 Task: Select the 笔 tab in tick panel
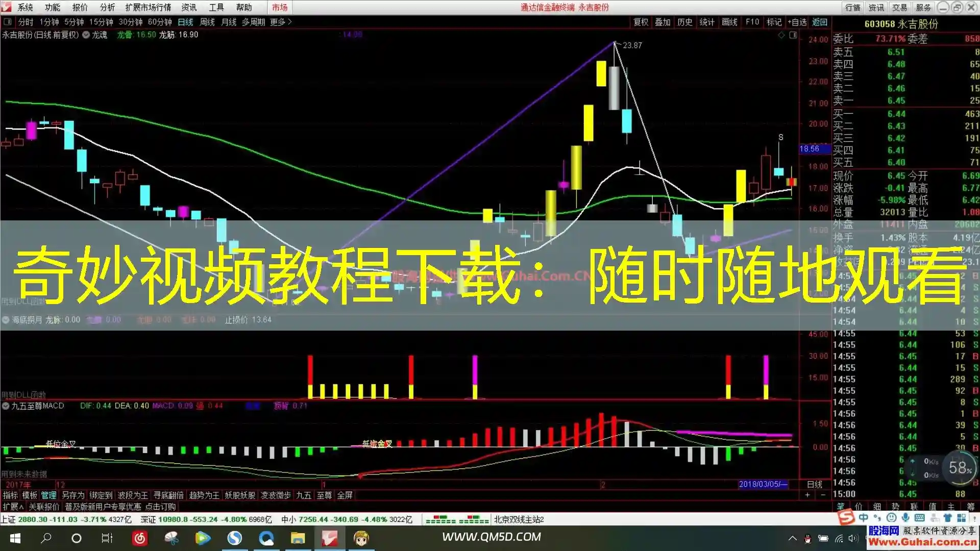[840, 506]
